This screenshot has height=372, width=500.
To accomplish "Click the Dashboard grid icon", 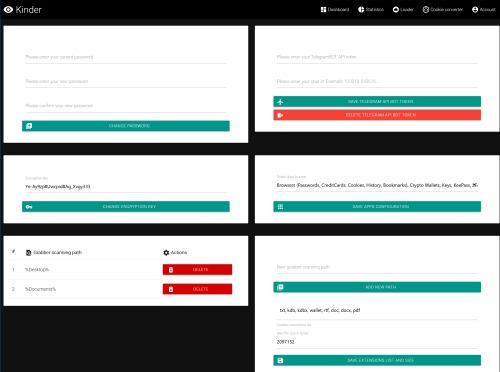I will (x=323, y=10).
